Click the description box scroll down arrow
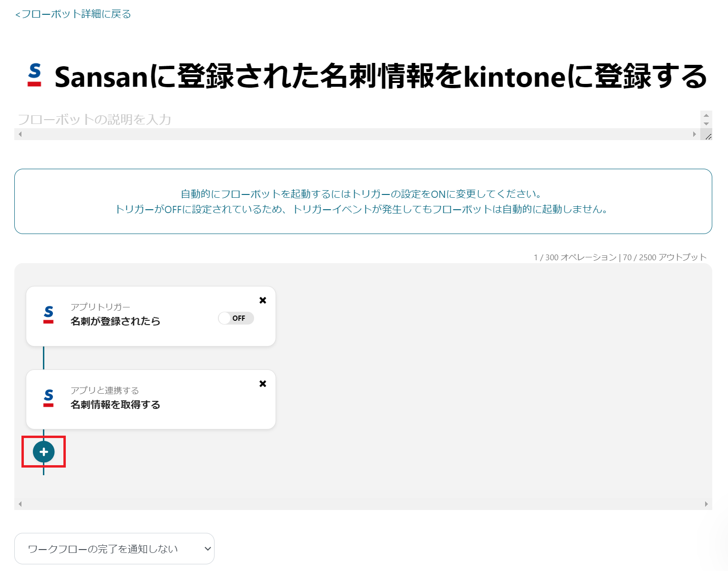 point(706,124)
